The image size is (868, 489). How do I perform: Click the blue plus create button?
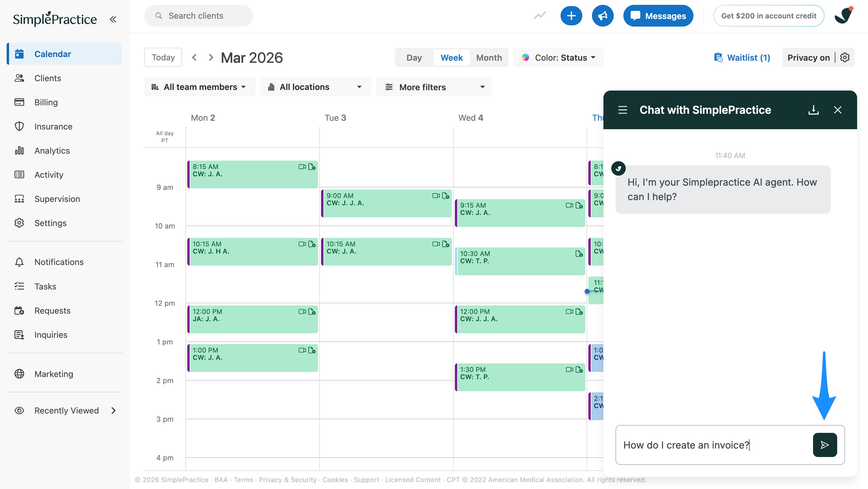click(571, 16)
